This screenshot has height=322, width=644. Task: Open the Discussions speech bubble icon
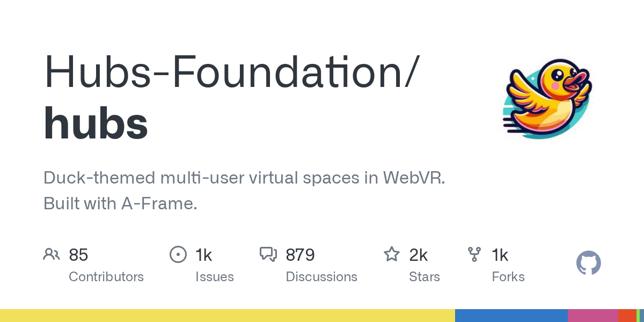[x=268, y=254]
